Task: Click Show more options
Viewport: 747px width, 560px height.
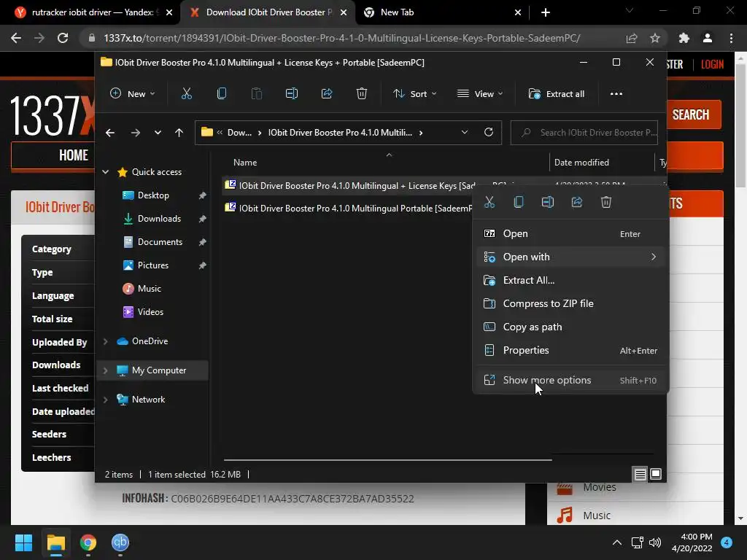Action: click(x=570, y=380)
